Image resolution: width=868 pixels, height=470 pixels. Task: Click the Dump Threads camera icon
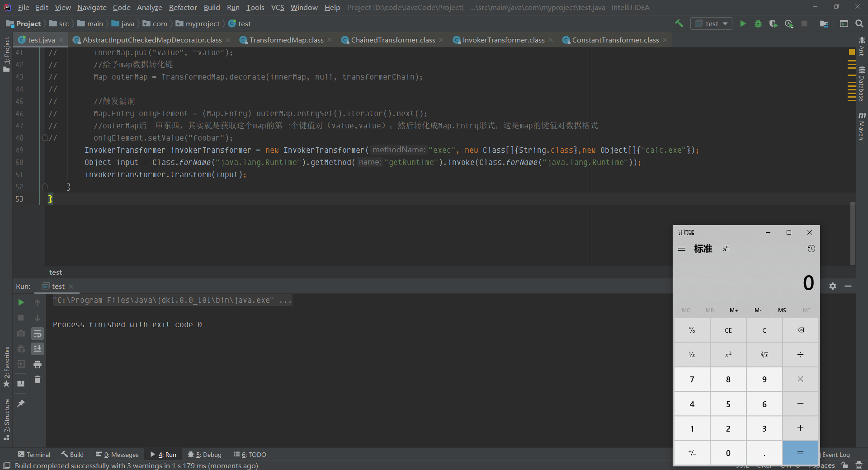click(x=21, y=334)
